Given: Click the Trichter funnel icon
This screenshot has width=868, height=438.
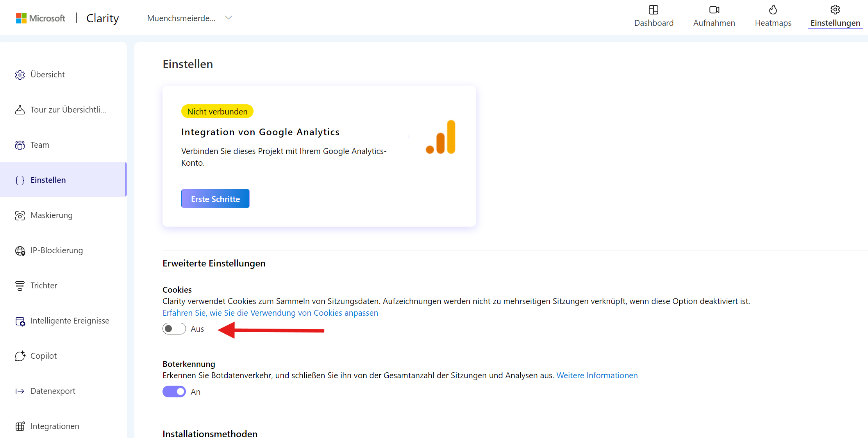Looking at the screenshot, I should (x=20, y=286).
